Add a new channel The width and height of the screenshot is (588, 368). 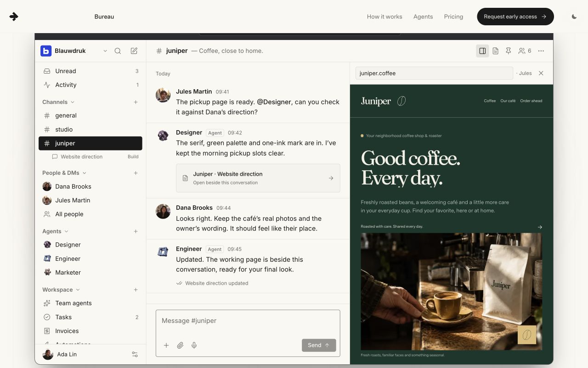pos(136,102)
